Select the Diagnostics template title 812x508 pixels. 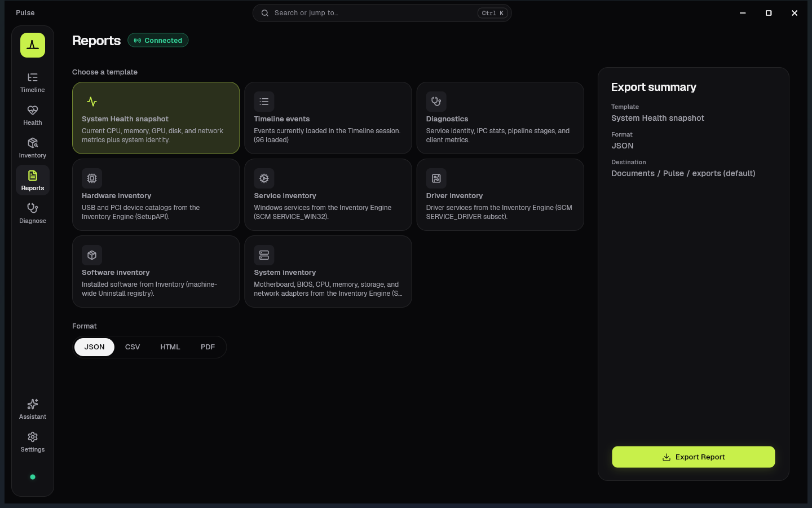tap(447, 119)
